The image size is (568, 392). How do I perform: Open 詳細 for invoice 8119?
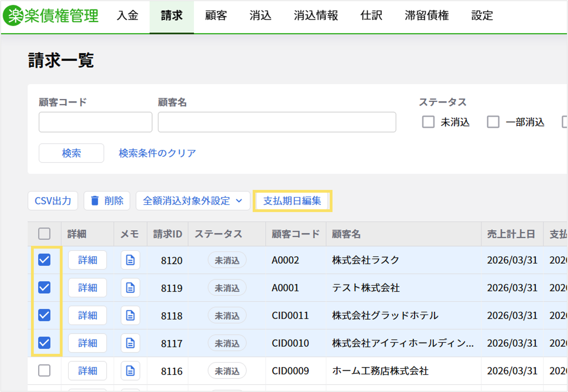(88, 288)
